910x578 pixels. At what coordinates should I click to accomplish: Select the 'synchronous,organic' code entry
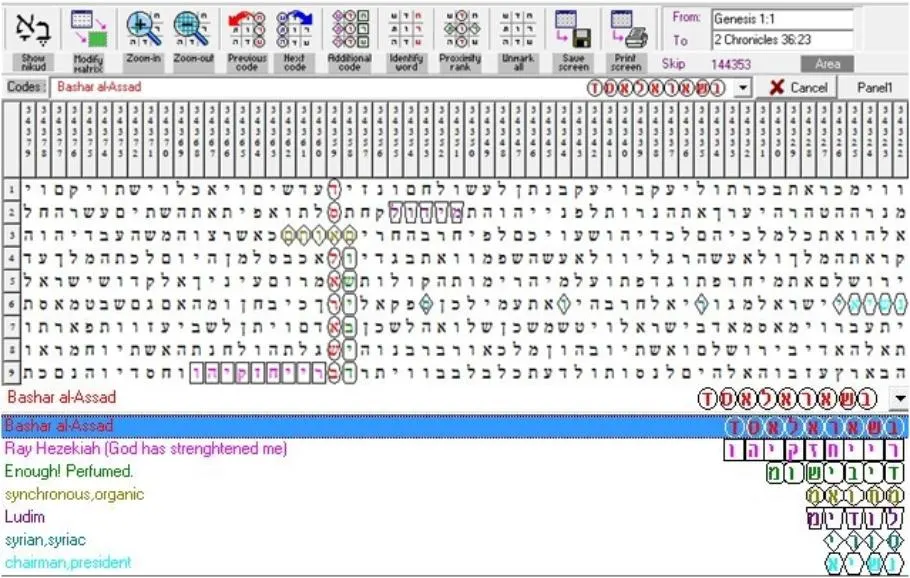coord(455,494)
